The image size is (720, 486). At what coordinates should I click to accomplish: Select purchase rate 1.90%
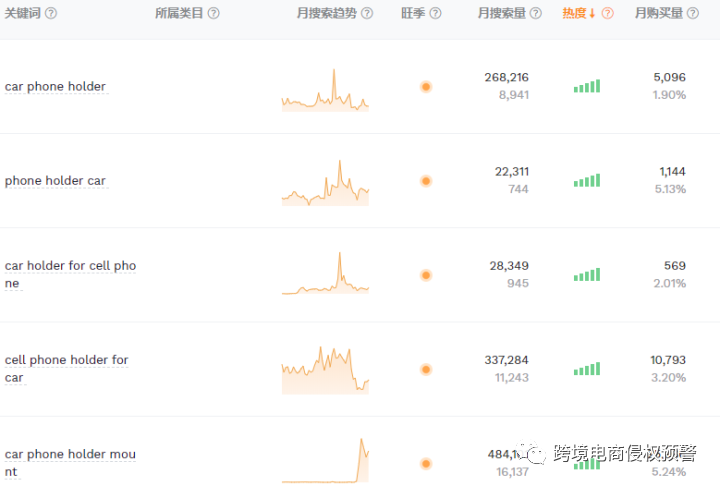tap(669, 95)
